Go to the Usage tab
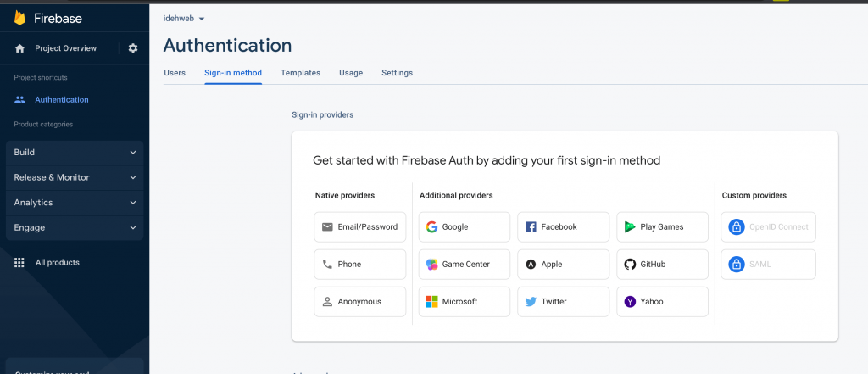This screenshot has height=374, width=868. coord(351,73)
